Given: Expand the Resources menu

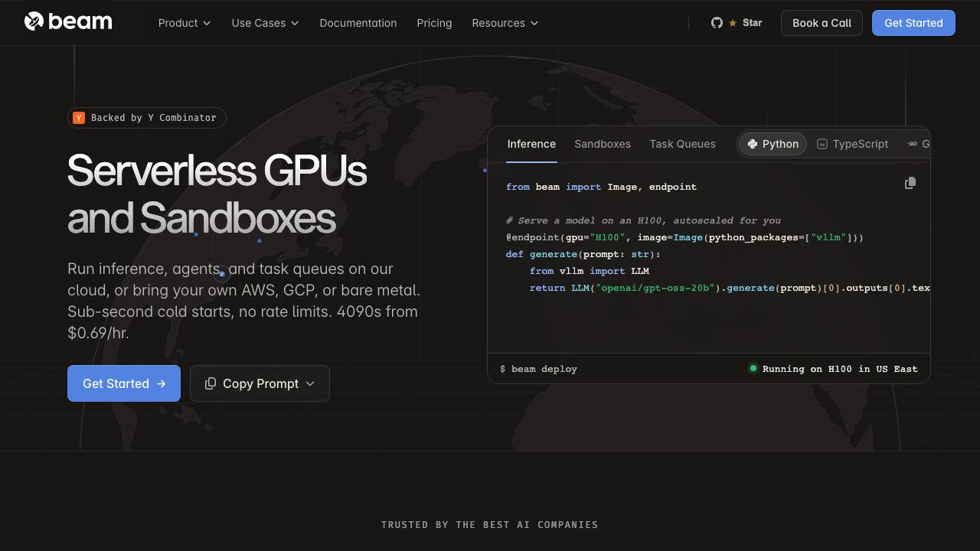Looking at the screenshot, I should coord(505,23).
